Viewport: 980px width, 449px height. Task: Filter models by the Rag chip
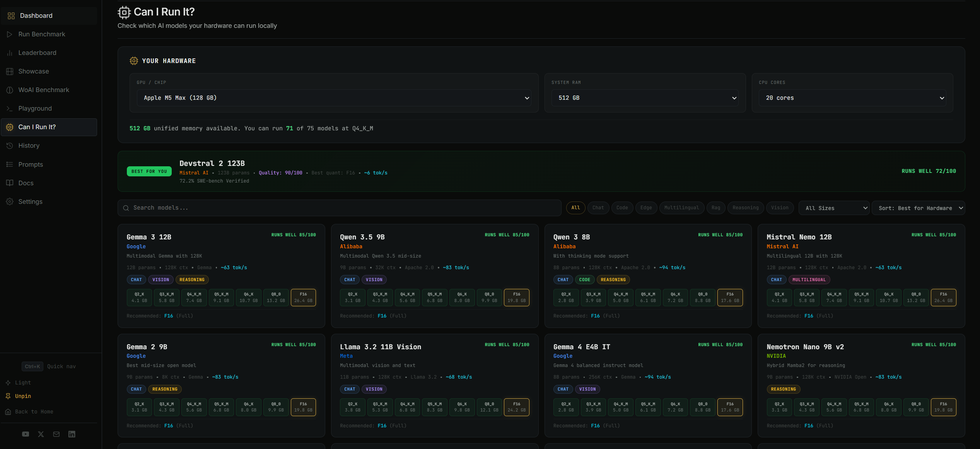pos(716,208)
